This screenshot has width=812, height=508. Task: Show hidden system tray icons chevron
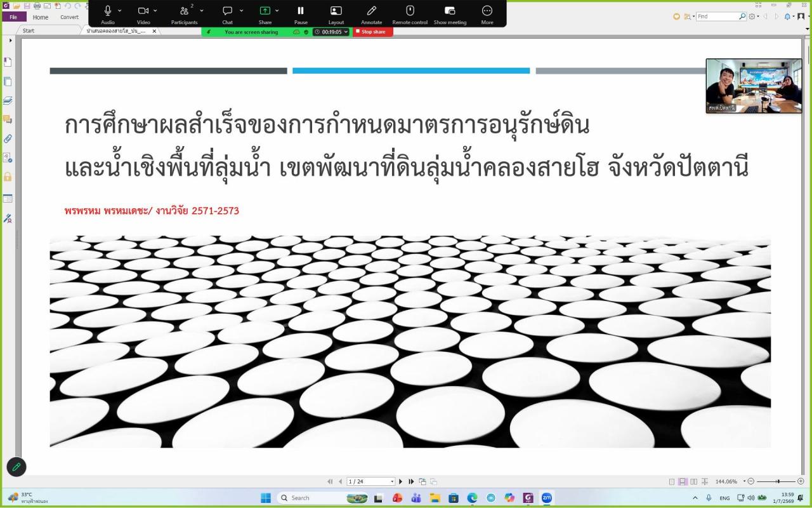(695, 498)
